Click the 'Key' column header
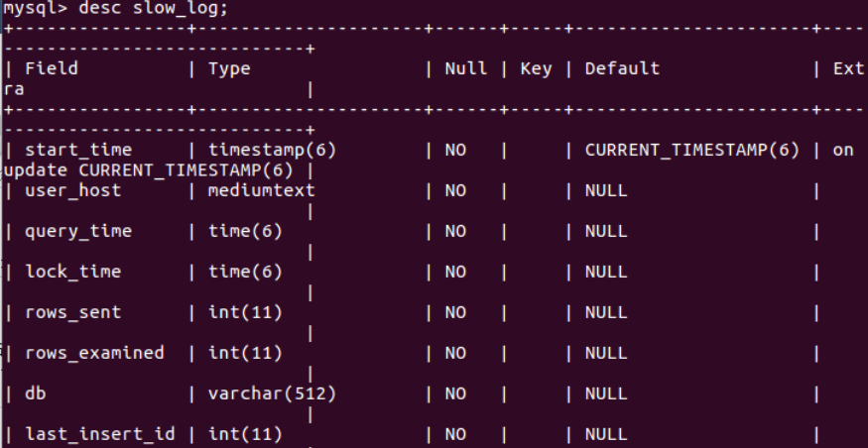 coord(536,68)
